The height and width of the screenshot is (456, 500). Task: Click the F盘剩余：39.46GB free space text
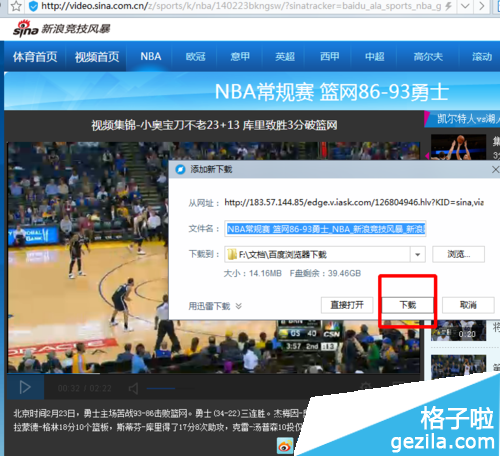coord(325,273)
